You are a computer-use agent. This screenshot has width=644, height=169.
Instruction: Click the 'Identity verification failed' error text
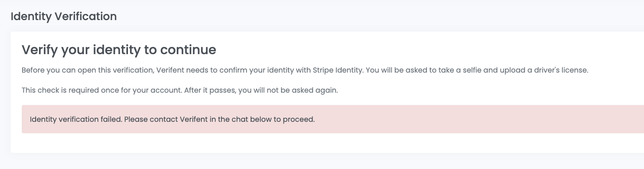click(x=76, y=120)
